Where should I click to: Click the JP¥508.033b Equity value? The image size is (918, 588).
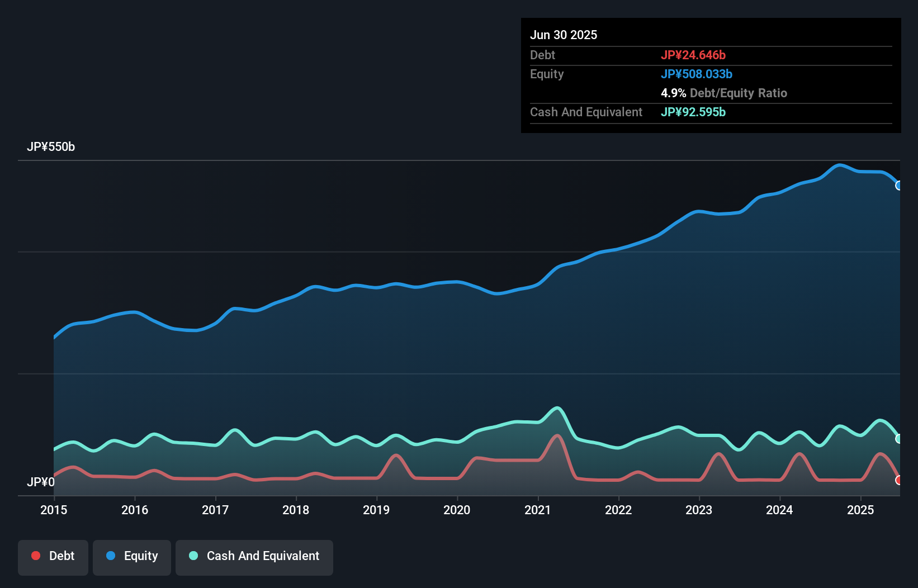coord(697,74)
